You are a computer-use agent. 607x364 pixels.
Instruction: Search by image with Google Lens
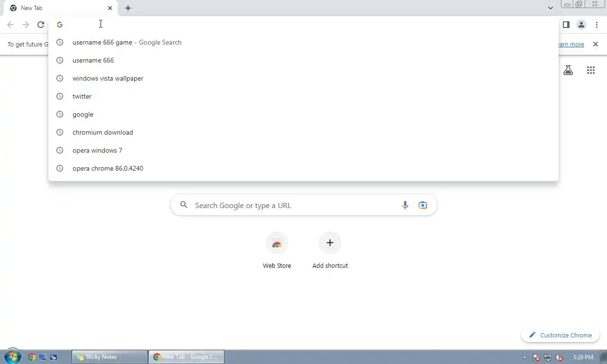423,205
